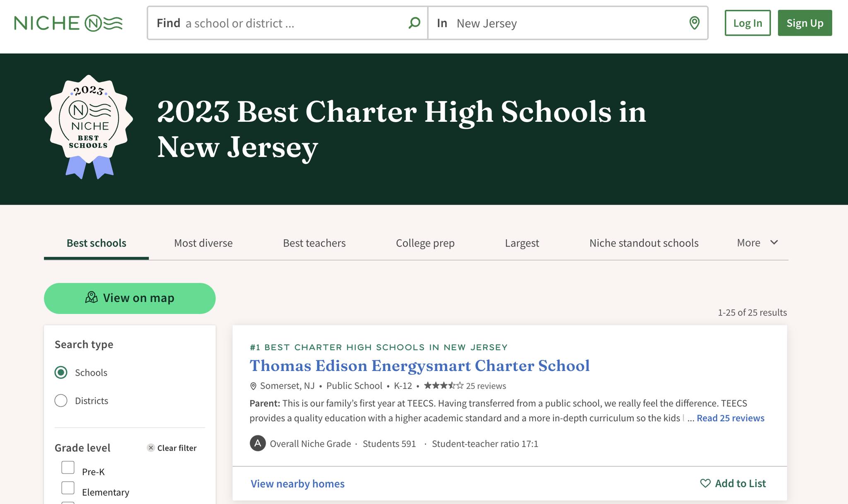Click the 2023 Niche Best Schools badge
This screenshot has height=504, width=848.
click(89, 127)
